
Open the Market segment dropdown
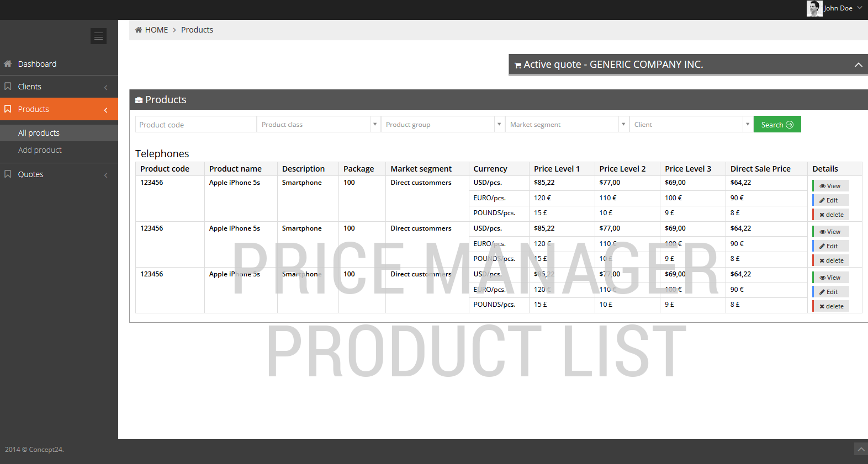pyautogui.click(x=567, y=124)
